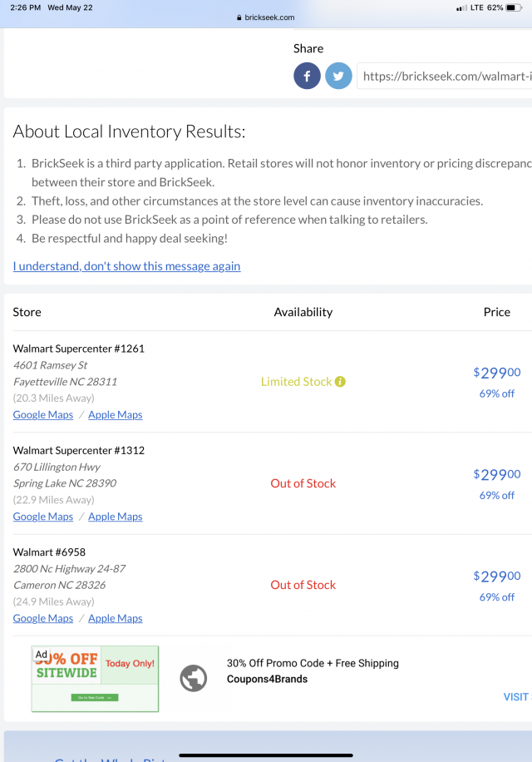Click 'Walmart Supercenter #1312' store name
This screenshot has height=762, width=532.
pos(79,450)
